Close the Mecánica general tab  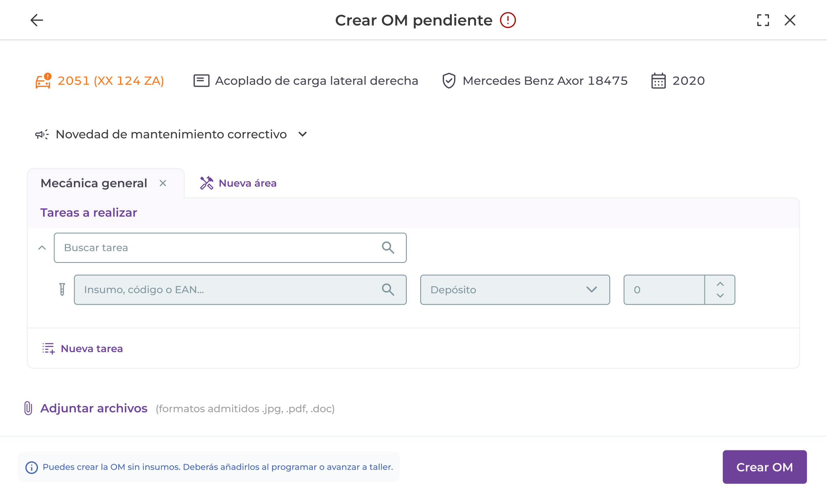pyautogui.click(x=163, y=183)
